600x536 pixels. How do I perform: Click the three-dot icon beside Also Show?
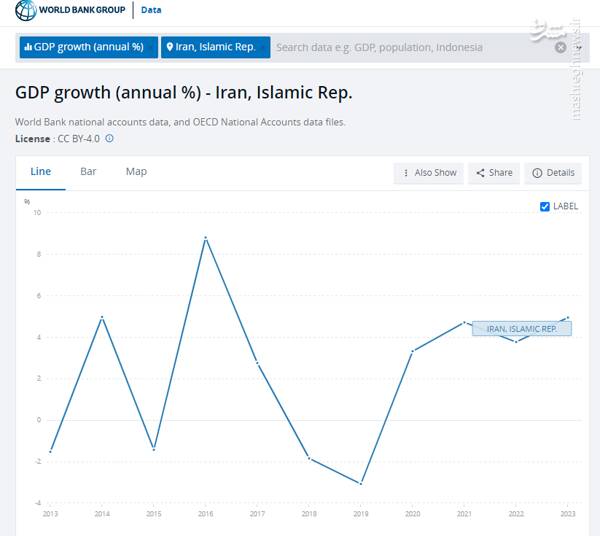(405, 173)
